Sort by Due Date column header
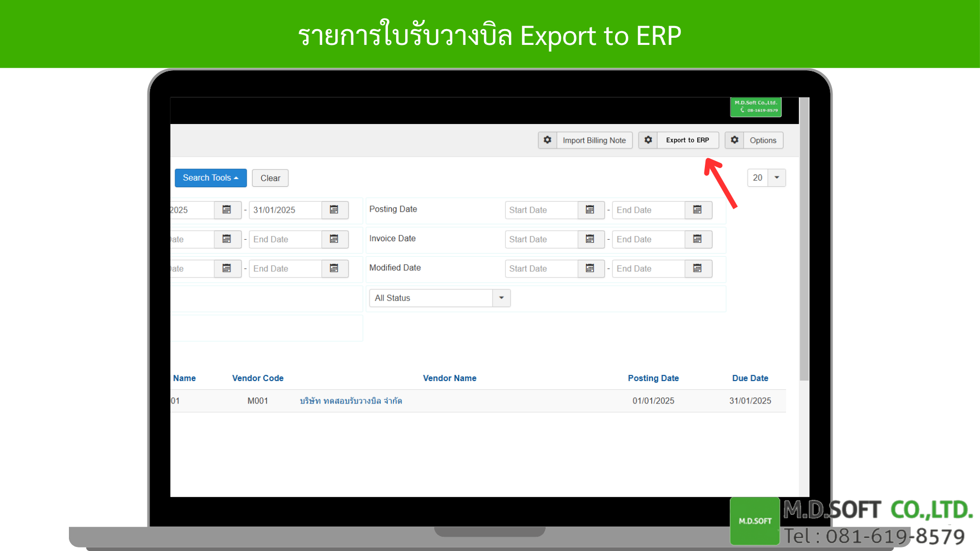This screenshot has height=551, width=980. (750, 378)
